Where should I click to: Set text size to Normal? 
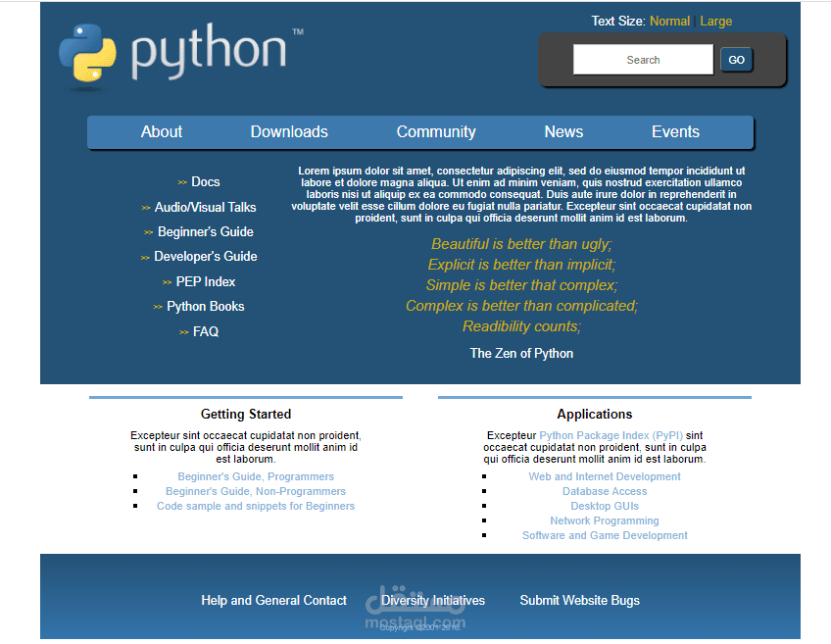point(669,22)
